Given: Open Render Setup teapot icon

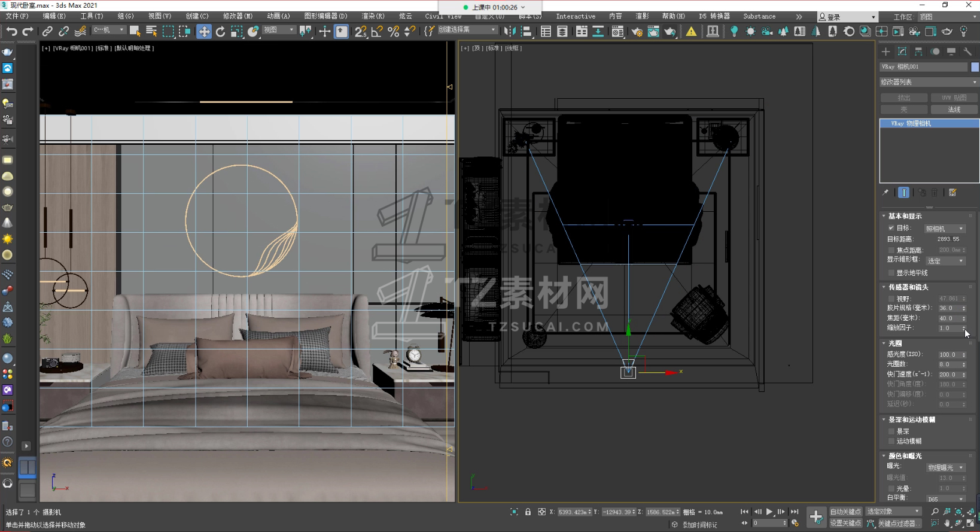Looking at the screenshot, I should pos(637,32).
